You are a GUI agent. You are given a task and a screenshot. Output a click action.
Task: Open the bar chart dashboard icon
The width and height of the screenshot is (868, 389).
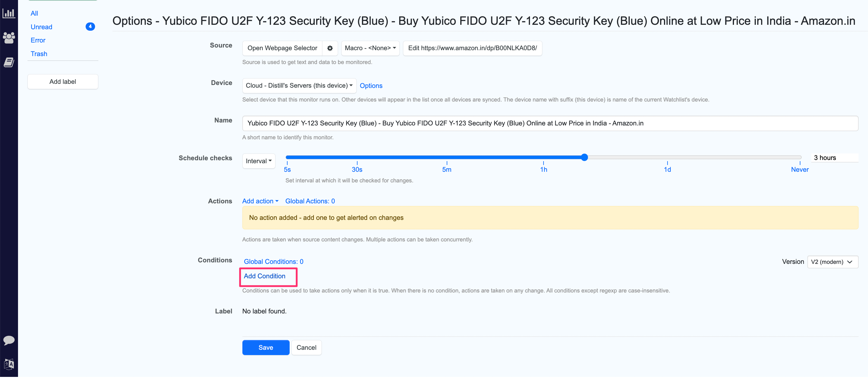click(9, 13)
